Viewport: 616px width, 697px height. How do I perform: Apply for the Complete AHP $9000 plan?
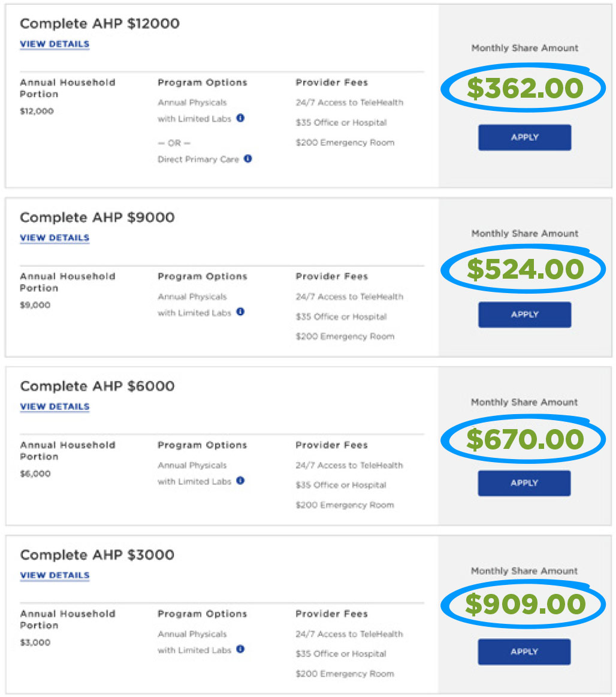click(x=524, y=315)
